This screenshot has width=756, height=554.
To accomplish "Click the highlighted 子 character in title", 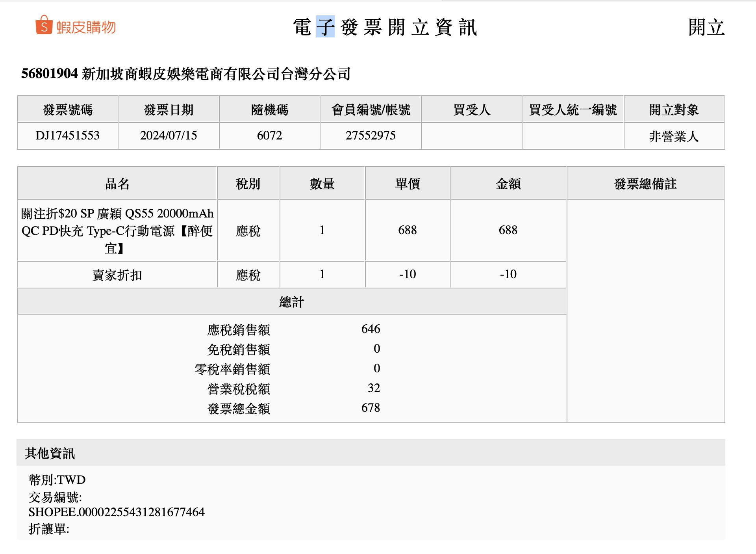I will click(325, 27).
